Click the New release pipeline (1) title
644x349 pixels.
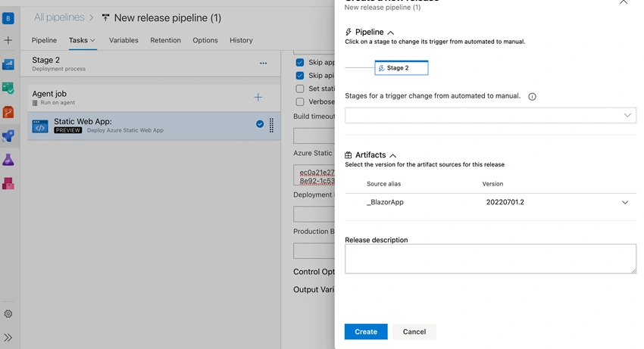click(x=167, y=17)
